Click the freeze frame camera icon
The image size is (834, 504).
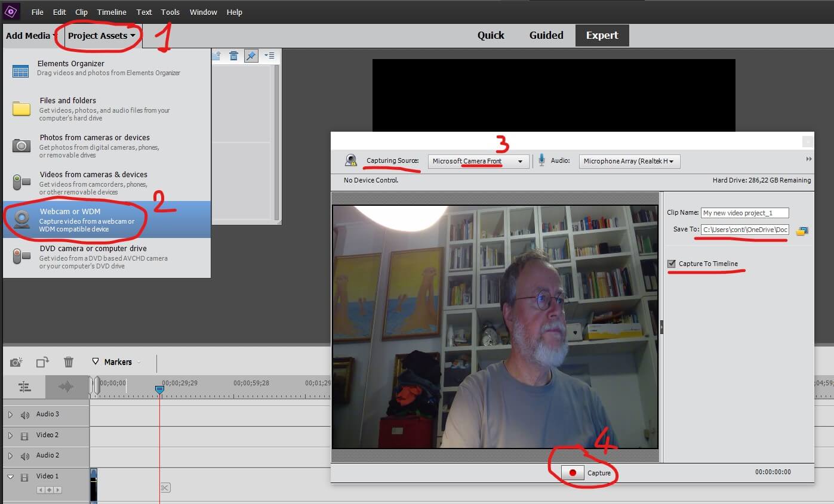coord(16,362)
